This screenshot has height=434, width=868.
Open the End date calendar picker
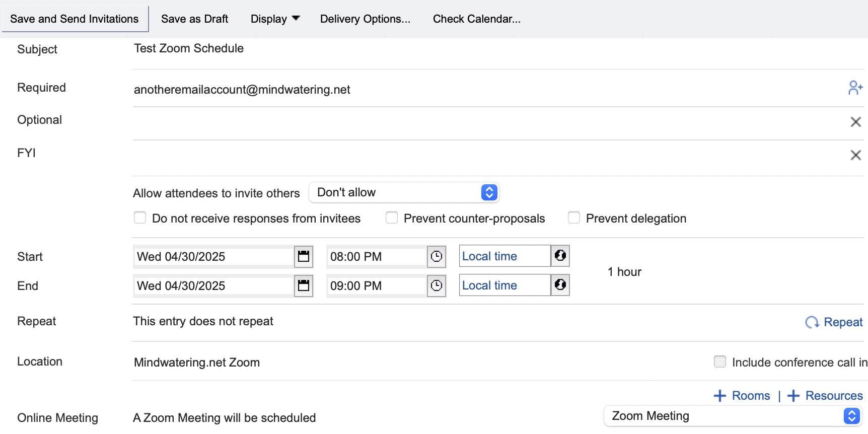click(304, 285)
